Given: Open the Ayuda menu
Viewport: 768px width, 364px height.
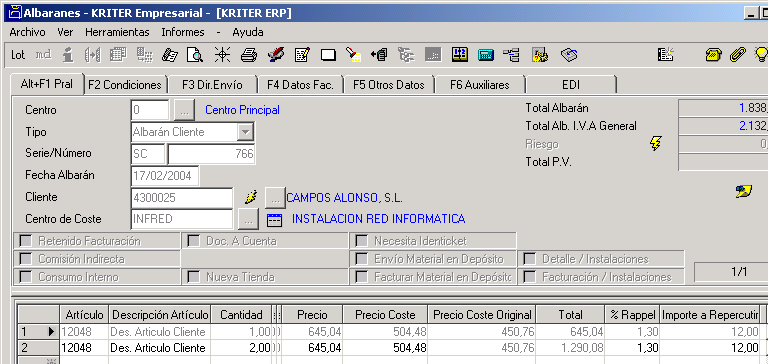Looking at the screenshot, I should tap(248, 32).
